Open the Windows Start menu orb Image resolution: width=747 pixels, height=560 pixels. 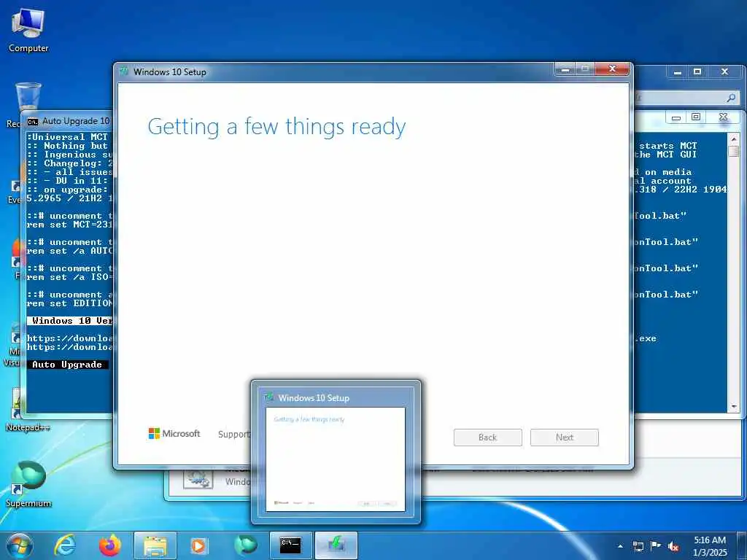(x=20, y=545)
